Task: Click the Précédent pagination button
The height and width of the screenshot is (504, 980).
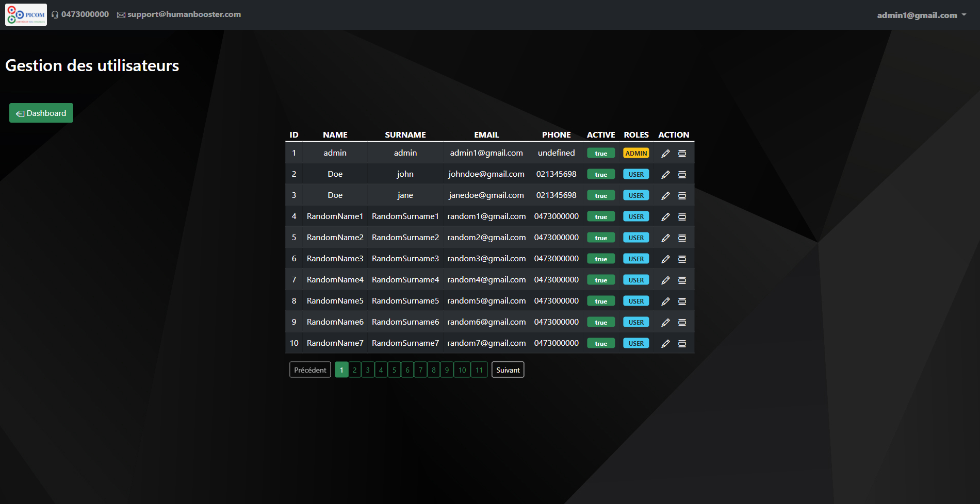Action: coord(310,370)
